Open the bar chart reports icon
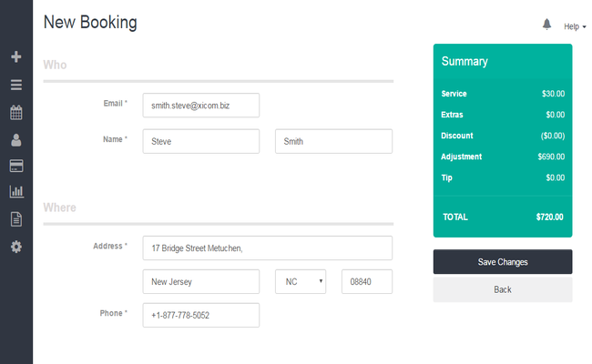 coord(15,192)
